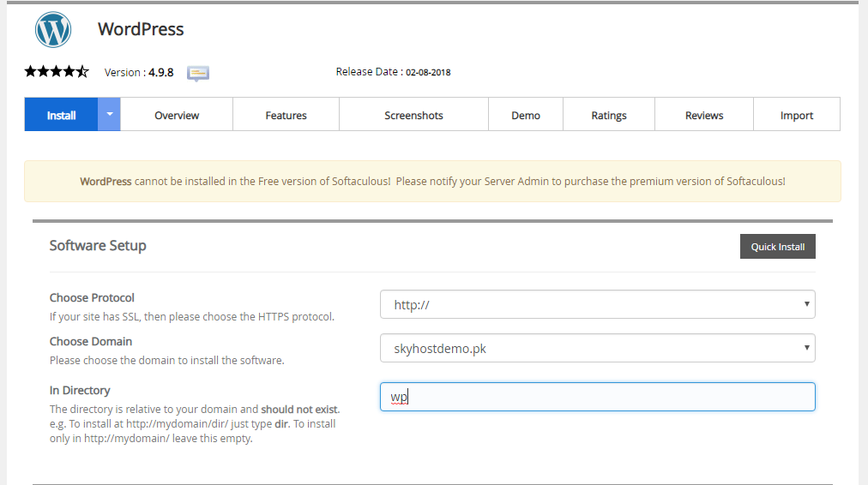View the Screenshots tab

[x=413, y=115]
